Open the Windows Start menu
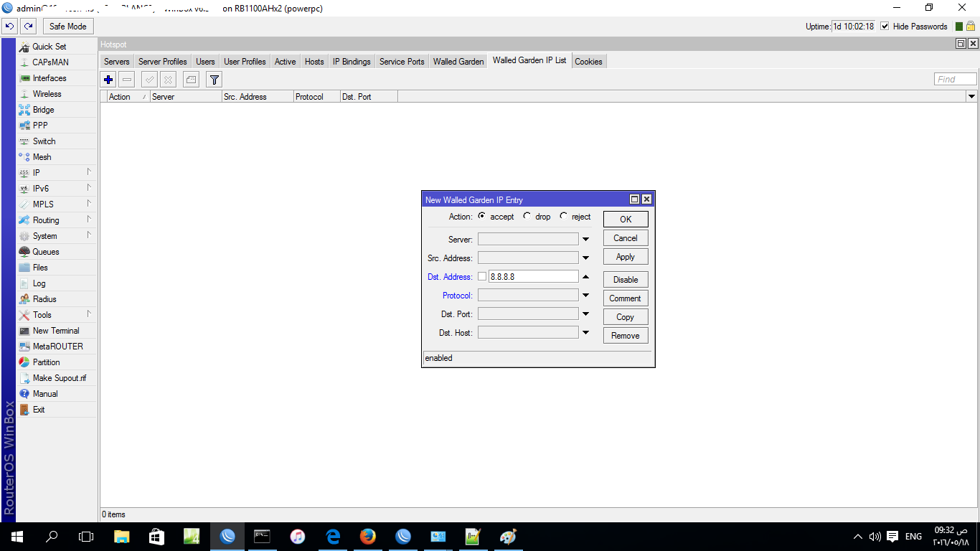 (x=17, y=537)
